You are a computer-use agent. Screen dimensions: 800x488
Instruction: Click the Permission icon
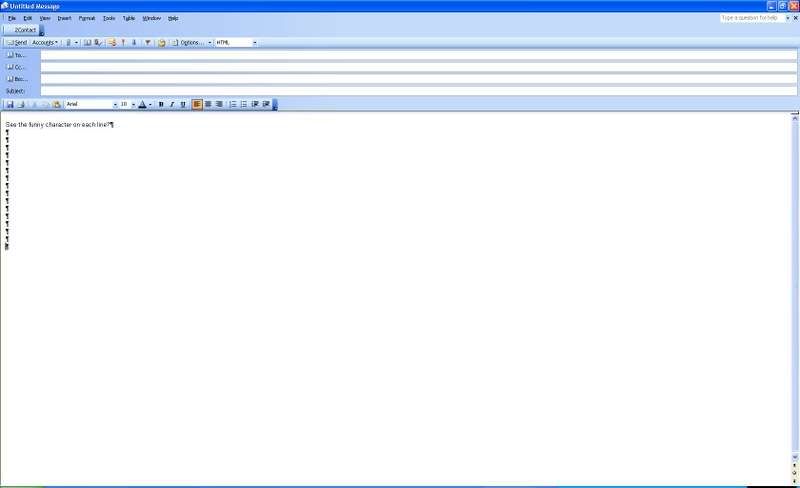tap(112, 43)
